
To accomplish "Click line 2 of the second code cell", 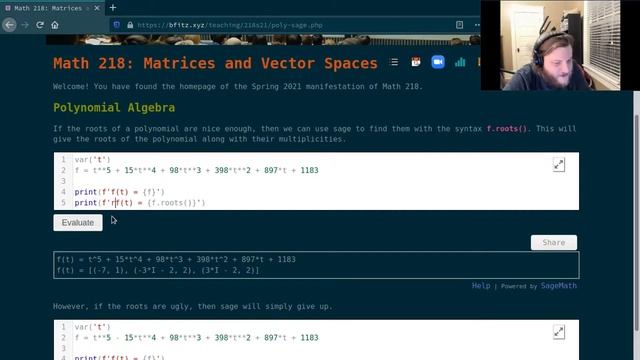I will pyautogui.click(x=196, y=338).
